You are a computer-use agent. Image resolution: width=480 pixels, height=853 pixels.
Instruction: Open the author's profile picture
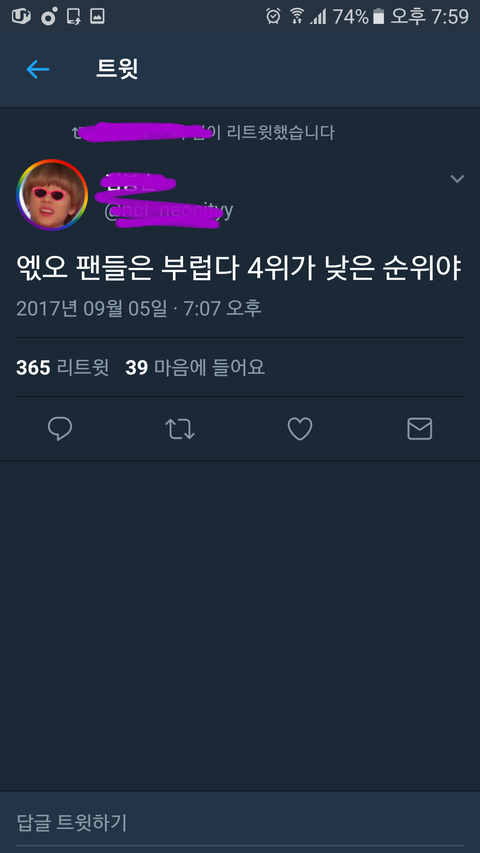pos(52,195)
